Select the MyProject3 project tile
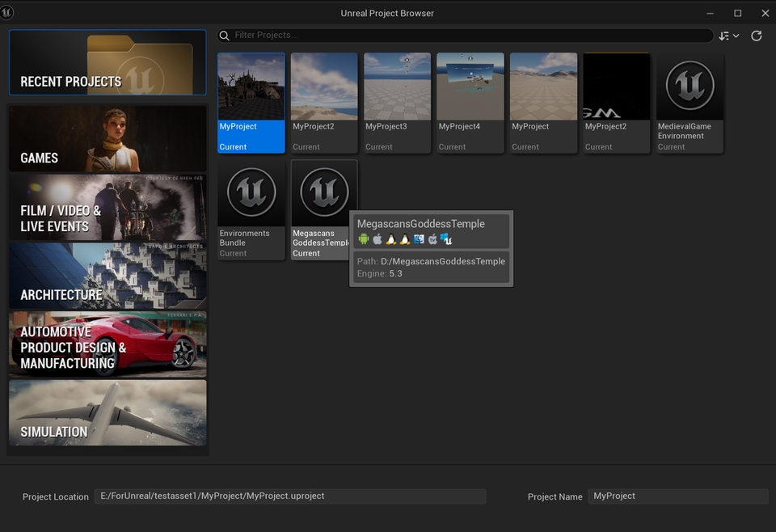The width and height of the screenshot is (776, 532). tap(398, 103)
